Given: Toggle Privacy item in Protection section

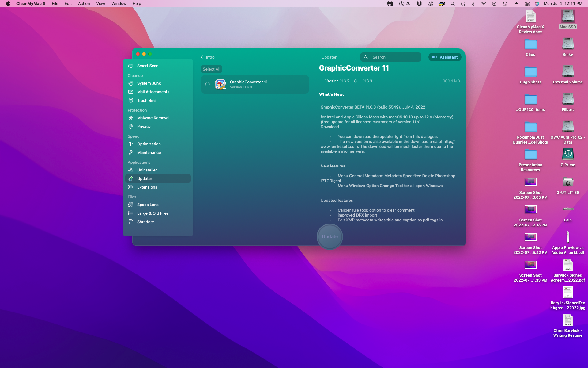Looking at the screenshot, I should [x=144, y=126].
